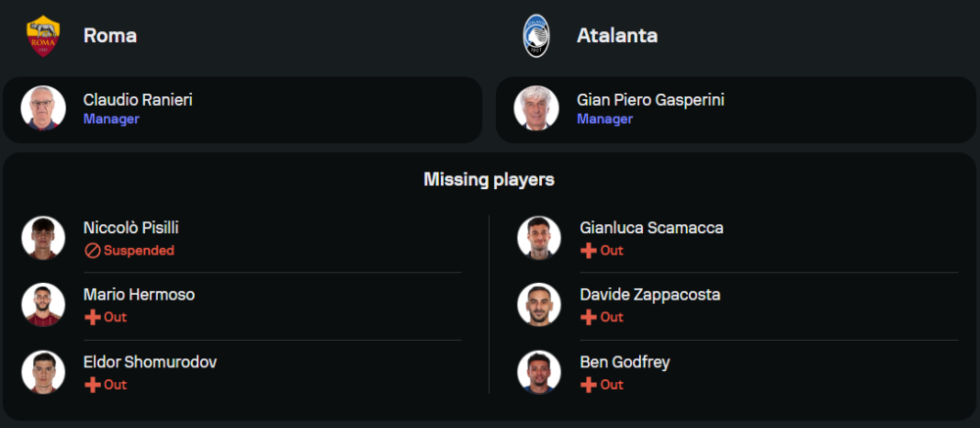
Task: Select Gianluca Scamacca's player avatar
Action: (x=538, y=238)
